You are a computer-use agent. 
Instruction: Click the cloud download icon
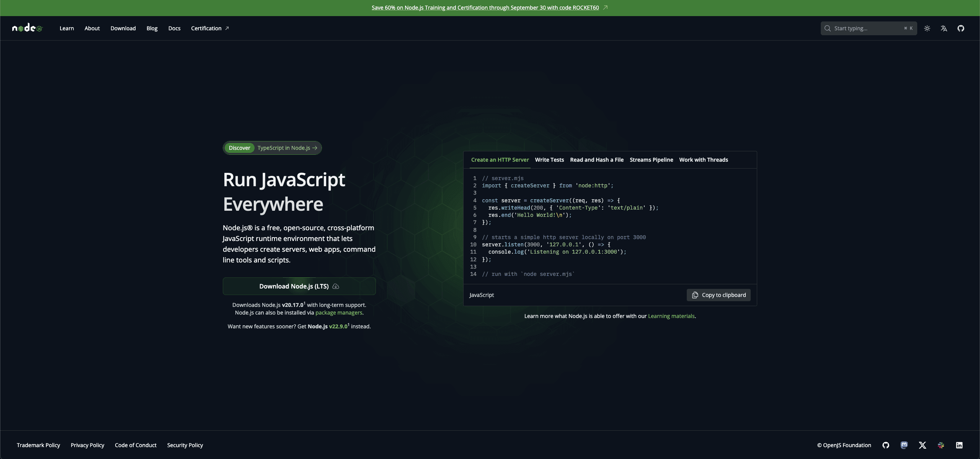336,286
